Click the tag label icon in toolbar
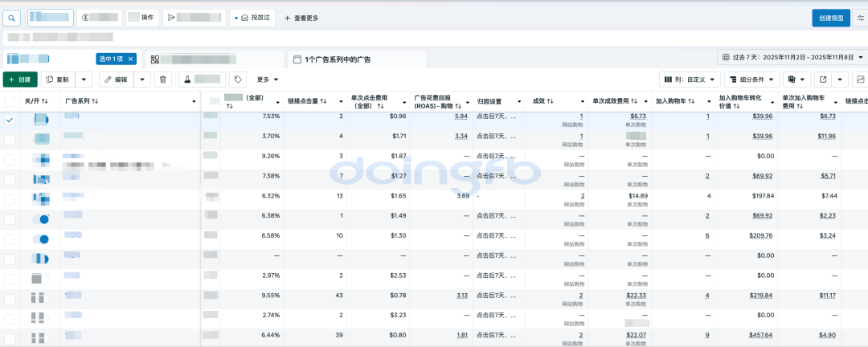Viewport: 868px width, 347px height. [x=237, y=80]
